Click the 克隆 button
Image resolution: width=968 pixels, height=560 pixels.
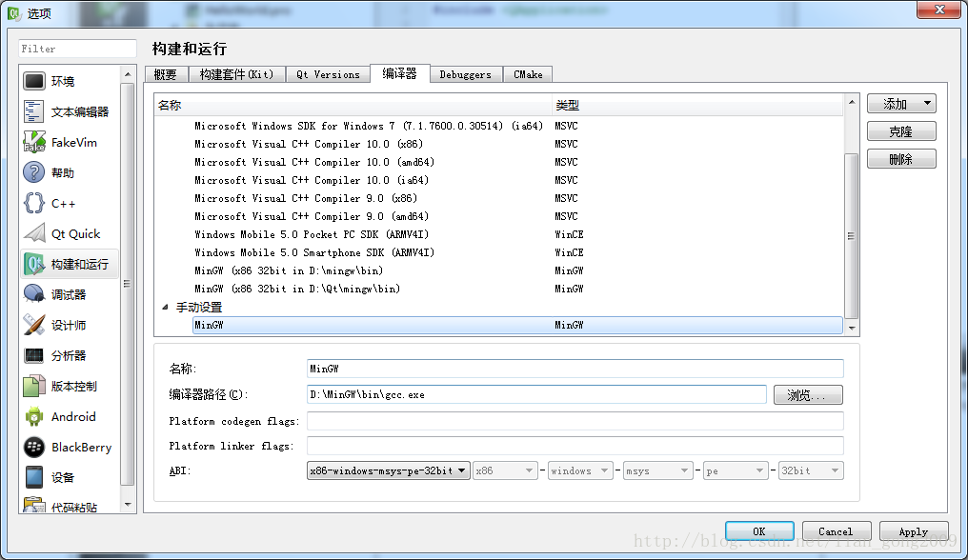901,131
